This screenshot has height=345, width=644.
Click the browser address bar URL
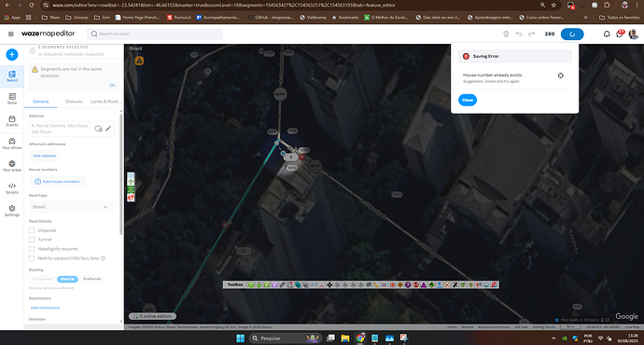click(x=224, y=5)
